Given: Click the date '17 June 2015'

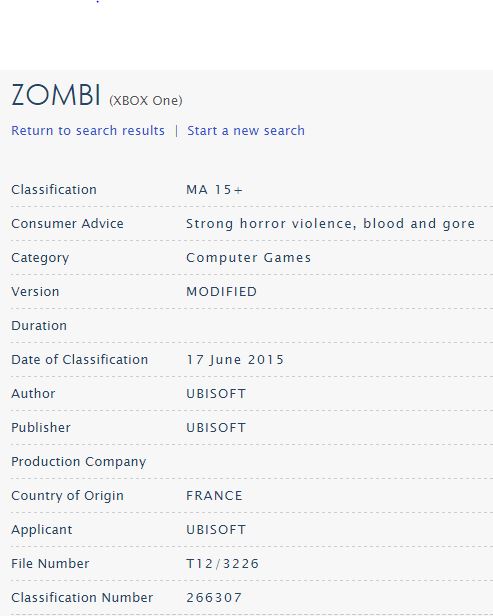Looking at the screenshot, I should point(235,360).
